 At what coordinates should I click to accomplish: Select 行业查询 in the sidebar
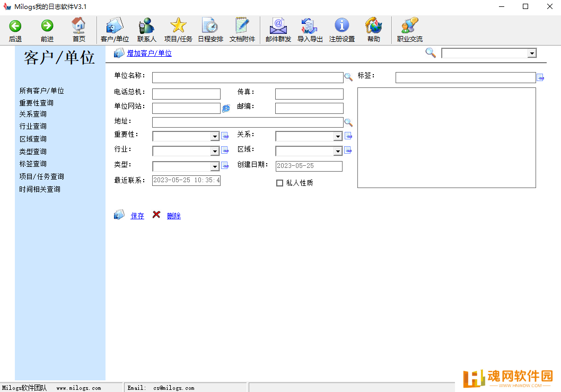33,126
